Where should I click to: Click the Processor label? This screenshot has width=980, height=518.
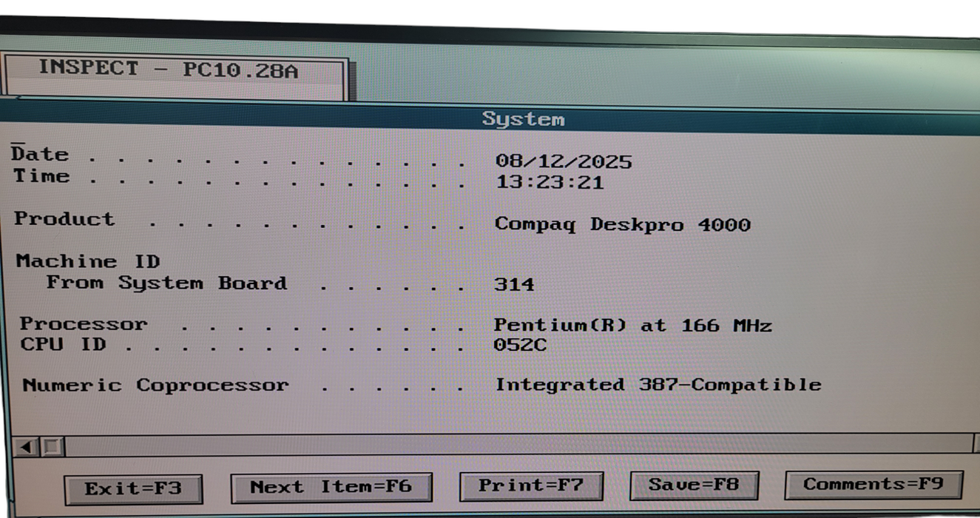tap(83, 324)
